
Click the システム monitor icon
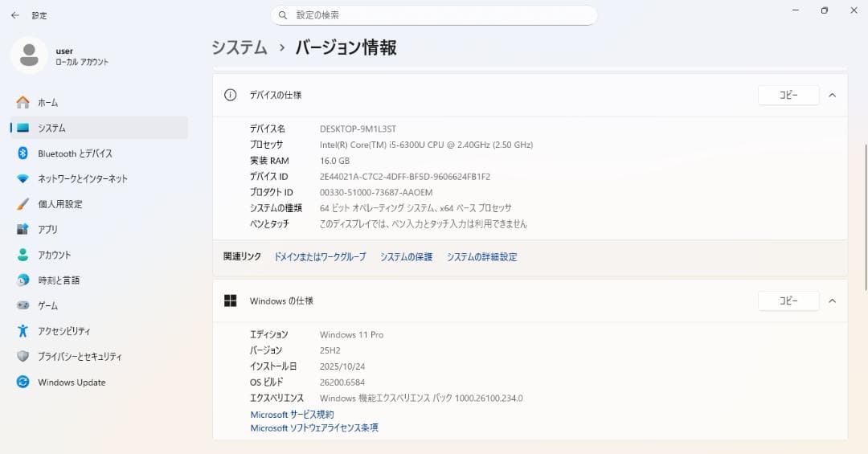23,128
